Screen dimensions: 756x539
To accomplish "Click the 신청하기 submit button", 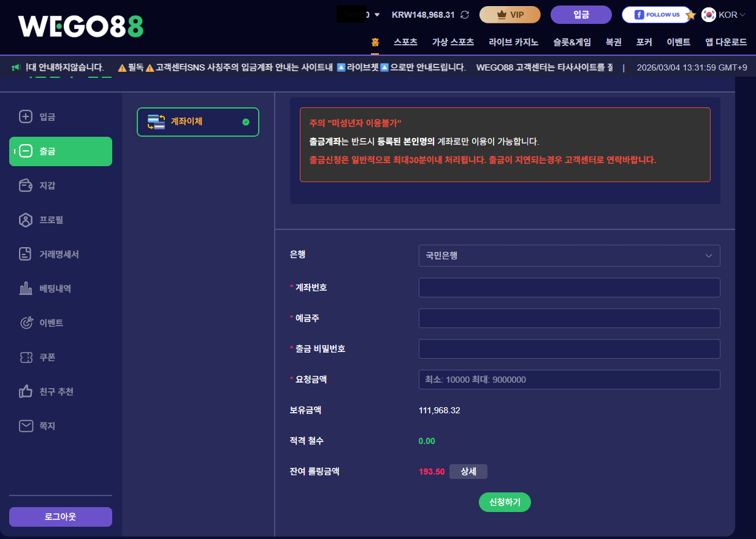I will (x=505, y=502).
